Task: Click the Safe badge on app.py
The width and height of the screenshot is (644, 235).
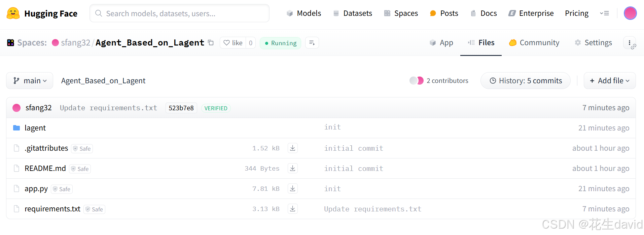Action: click(62, 189)
